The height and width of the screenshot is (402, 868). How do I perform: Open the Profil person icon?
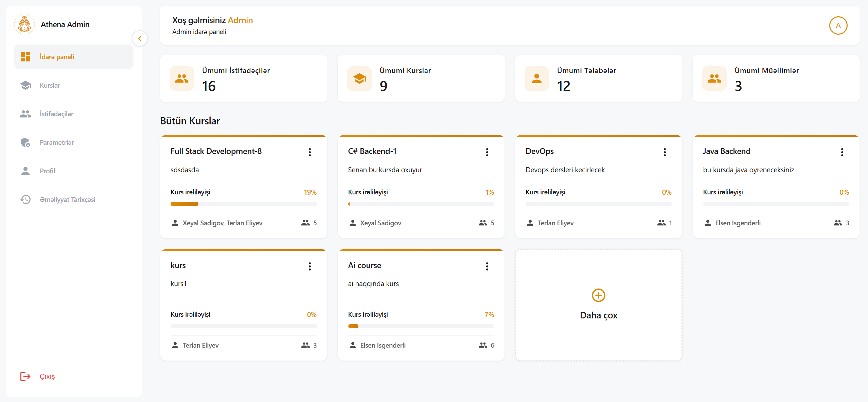25,171
